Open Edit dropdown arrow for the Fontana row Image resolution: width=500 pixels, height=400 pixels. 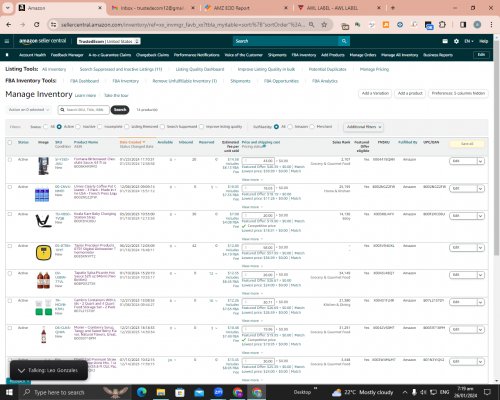480,161
